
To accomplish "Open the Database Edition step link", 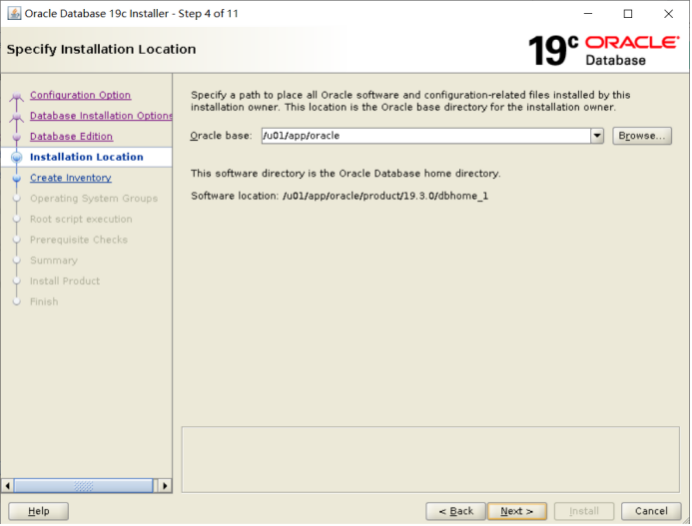I will (x=71, y=136).
